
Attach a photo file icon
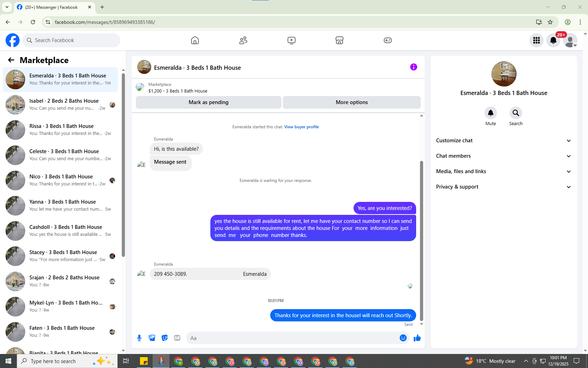tap(152, 338)
